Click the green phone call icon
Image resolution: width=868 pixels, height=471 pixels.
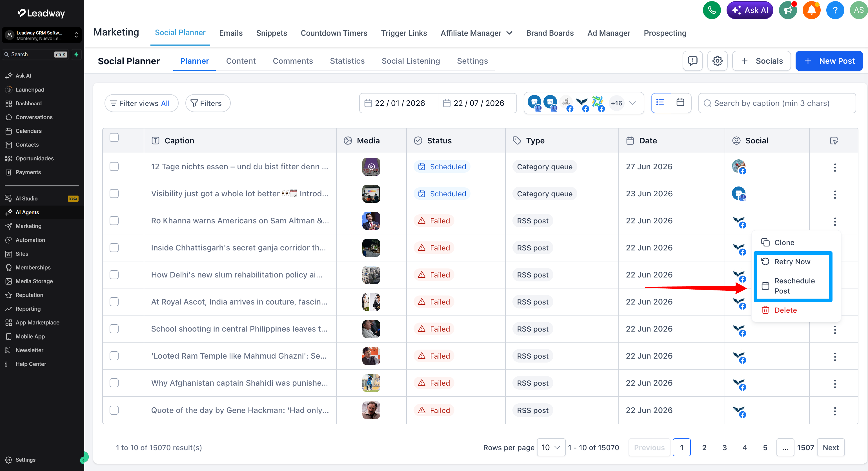tap(712, 10)
